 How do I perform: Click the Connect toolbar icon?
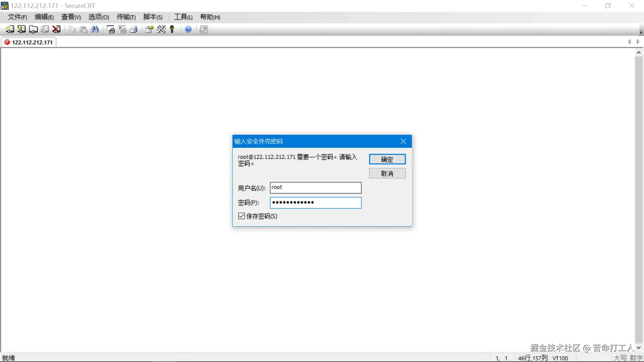coord(10,29)
